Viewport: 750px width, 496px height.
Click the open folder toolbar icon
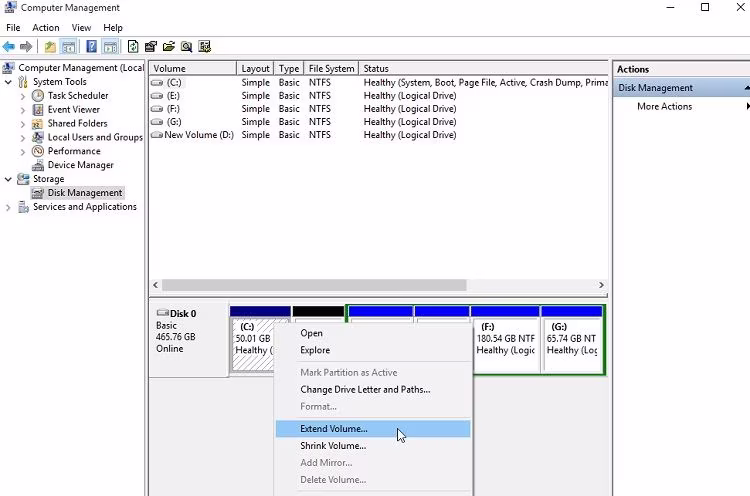[x=168, y=46]
